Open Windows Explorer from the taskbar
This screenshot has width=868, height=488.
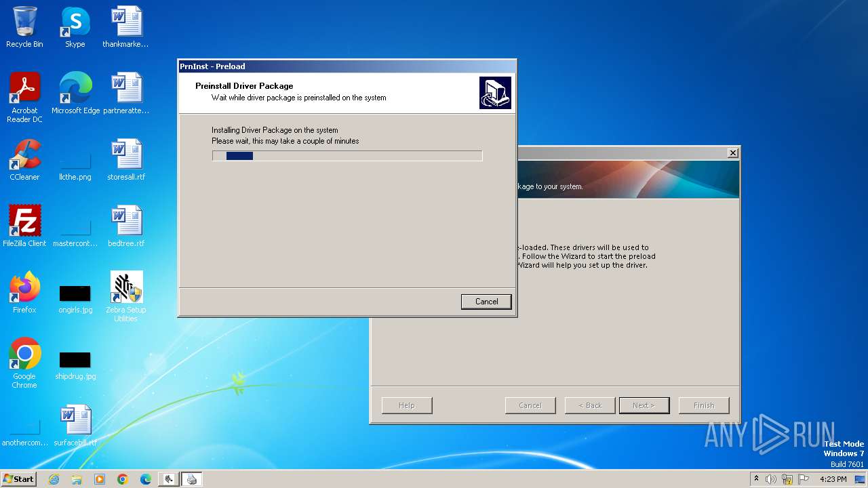coord(77,479)
